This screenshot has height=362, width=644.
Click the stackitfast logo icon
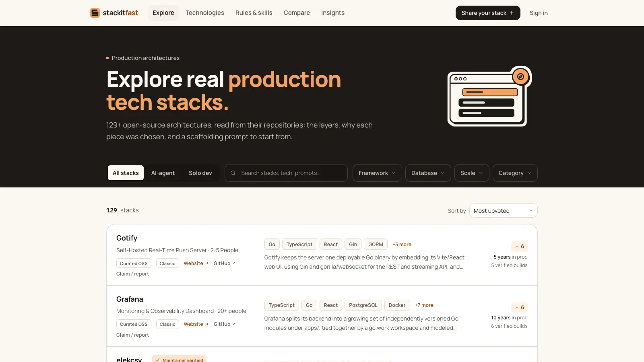coord(95,13)
